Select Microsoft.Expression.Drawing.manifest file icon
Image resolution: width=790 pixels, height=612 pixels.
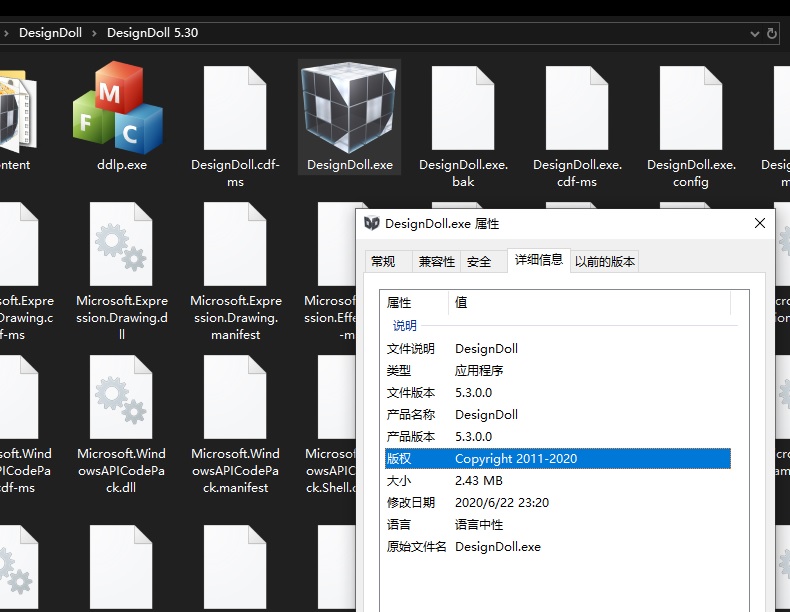(x=235, y=244)
